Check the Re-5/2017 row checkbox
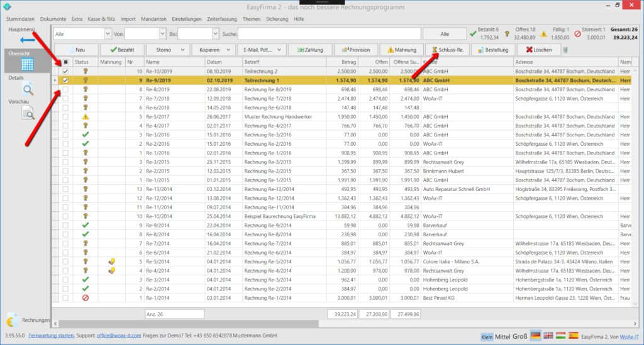This screenshot has width=644, height=345. pyautogui.click(x=65, y=116)
